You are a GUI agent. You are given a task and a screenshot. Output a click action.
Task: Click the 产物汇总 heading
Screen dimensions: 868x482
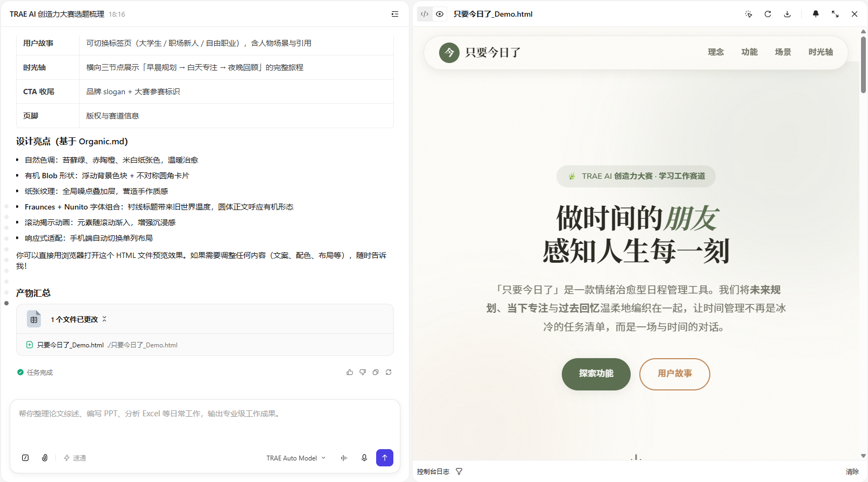(x=33, y=293)
